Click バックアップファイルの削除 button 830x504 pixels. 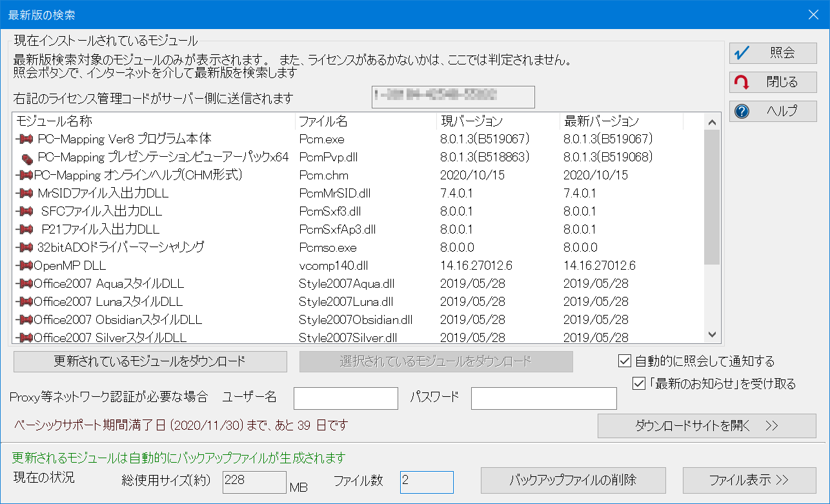(573, 480)
